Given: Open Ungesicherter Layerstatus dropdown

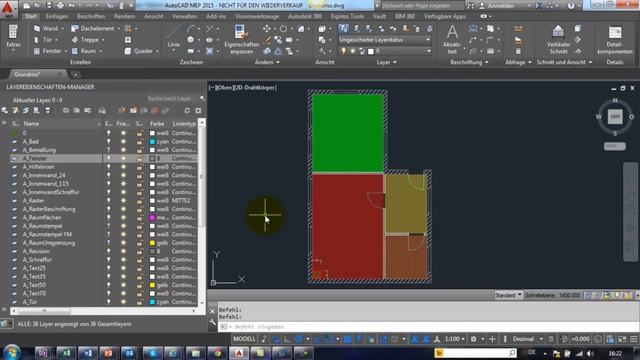Looking at the screenshot, I should tap(384, 40).
